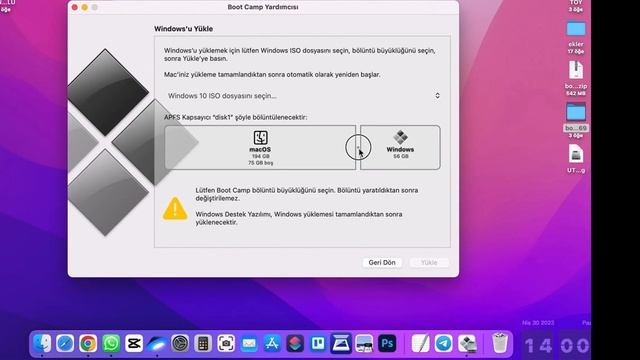Click the APFS Kapsayıcı "disk1" partition label text
Viewport: 640px width, 360px height.
236,117
